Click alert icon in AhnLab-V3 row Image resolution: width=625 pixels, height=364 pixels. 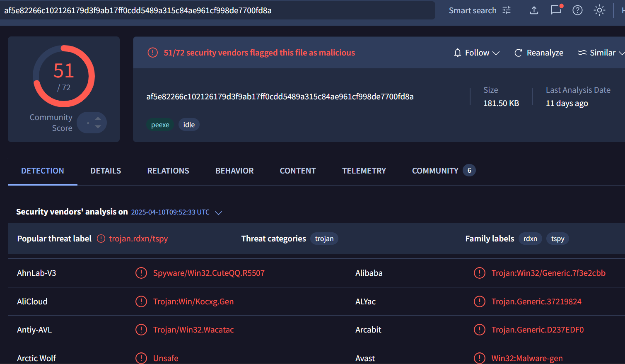[141, 273]
